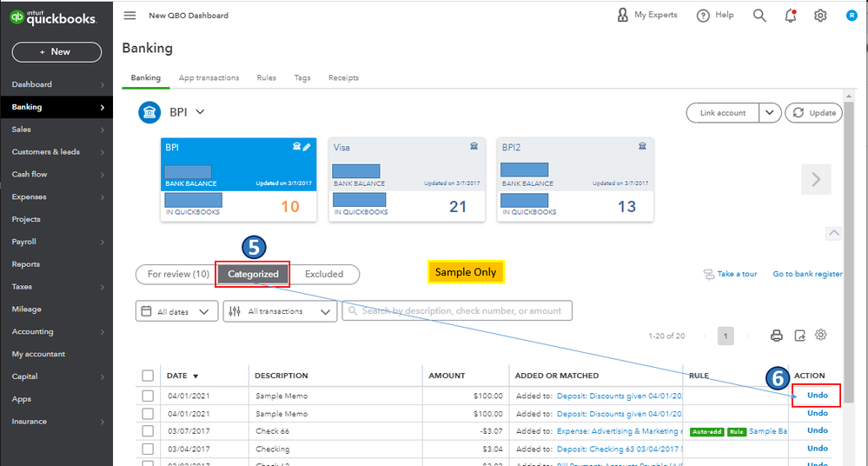Switch to the Receipts tab
The image size is (868, 466).
[343, 77]
